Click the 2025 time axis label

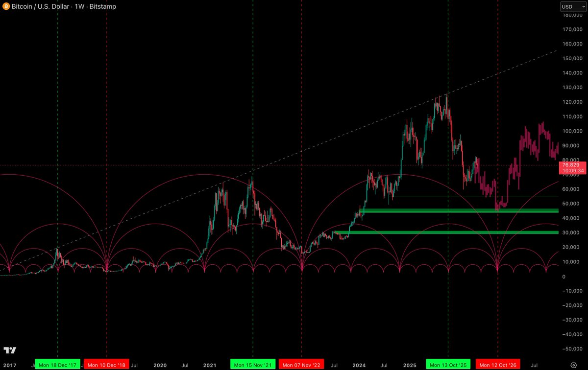tap(410, 365)
